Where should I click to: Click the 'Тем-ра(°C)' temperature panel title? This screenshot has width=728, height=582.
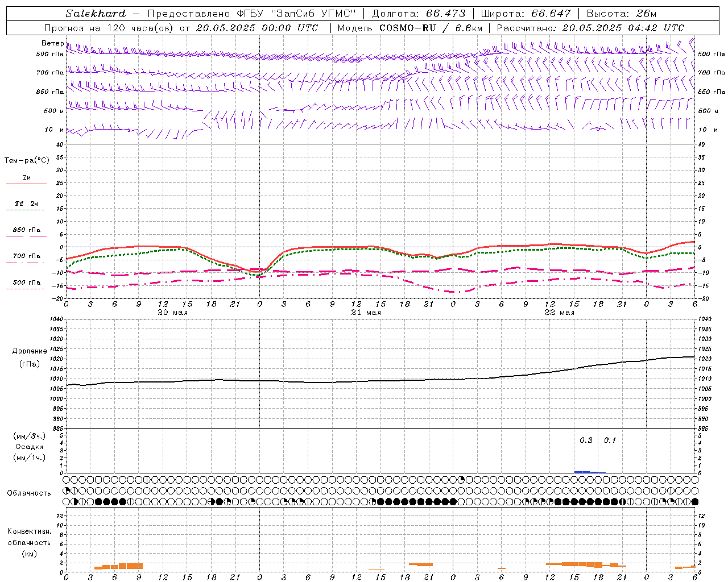point(27,161)
